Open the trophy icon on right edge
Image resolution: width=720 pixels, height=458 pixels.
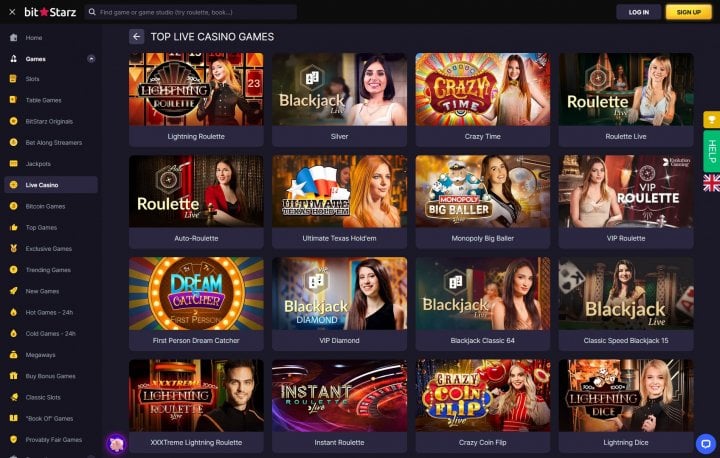pos(712,120)
